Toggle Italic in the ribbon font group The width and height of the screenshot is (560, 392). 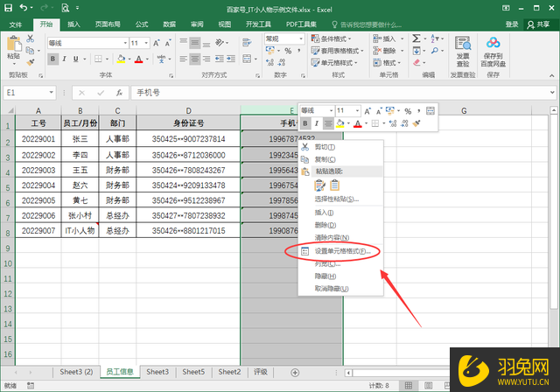(x=64, y=59)
